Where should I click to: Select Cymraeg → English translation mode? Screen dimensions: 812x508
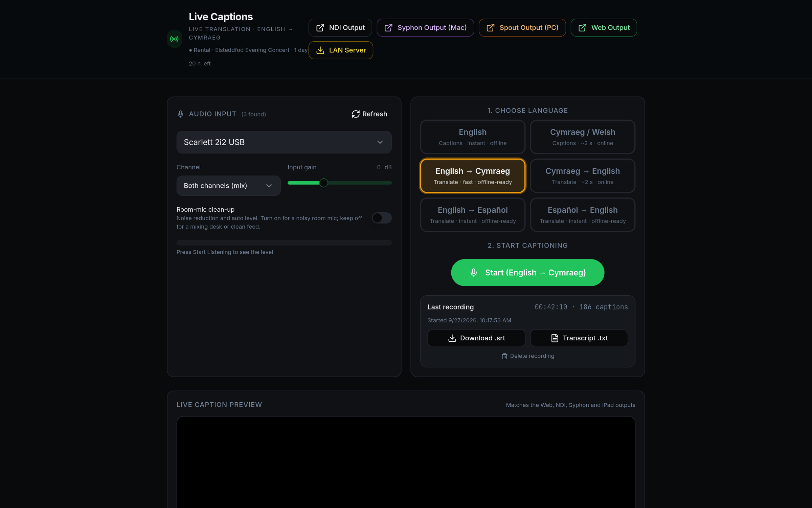(582, 176)
